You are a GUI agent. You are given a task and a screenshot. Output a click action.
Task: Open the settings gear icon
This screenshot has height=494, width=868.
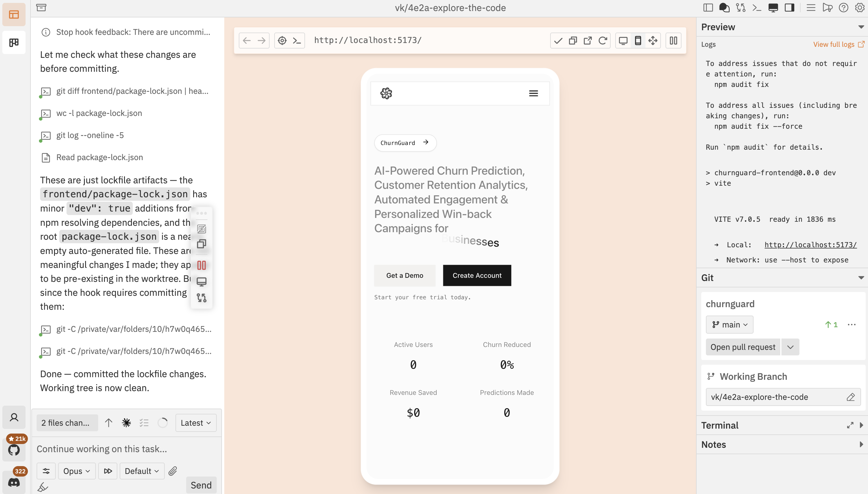(859, 8)
